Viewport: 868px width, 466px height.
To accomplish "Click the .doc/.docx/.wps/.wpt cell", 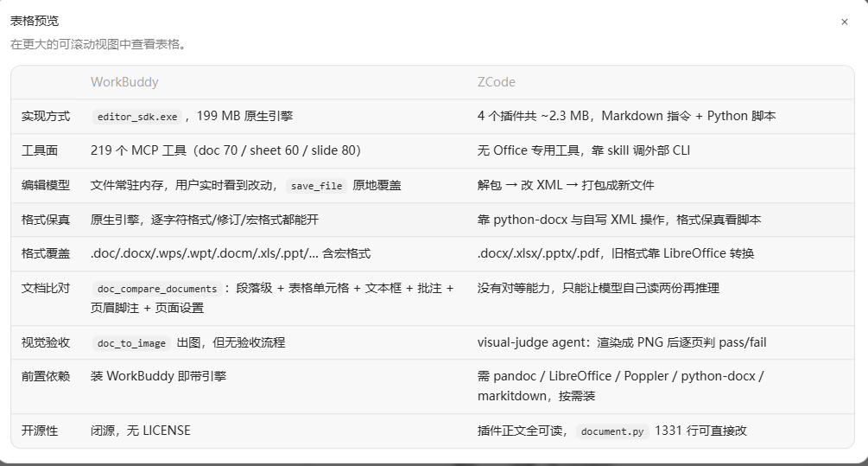I will (x=231, y=254).
